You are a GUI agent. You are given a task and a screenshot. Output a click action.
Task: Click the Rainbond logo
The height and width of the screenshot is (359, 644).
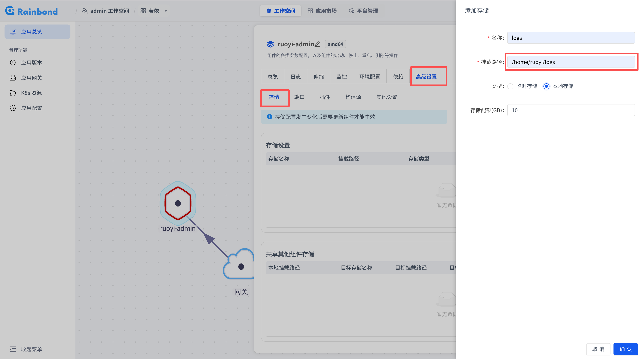coord(31,11)
